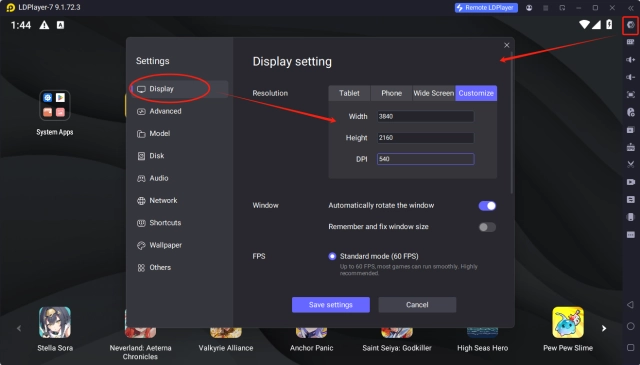
Task: Click the warning triangle notification icon
Action: [x=44, y=25]
